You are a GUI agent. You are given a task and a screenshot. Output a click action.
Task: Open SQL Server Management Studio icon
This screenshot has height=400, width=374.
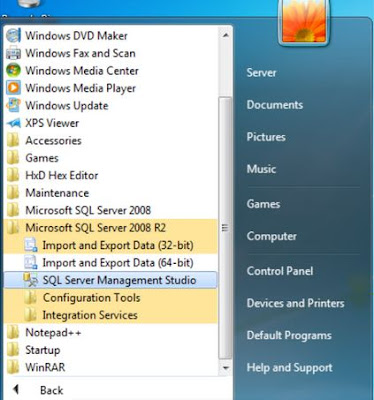click(x=31, y=280)
